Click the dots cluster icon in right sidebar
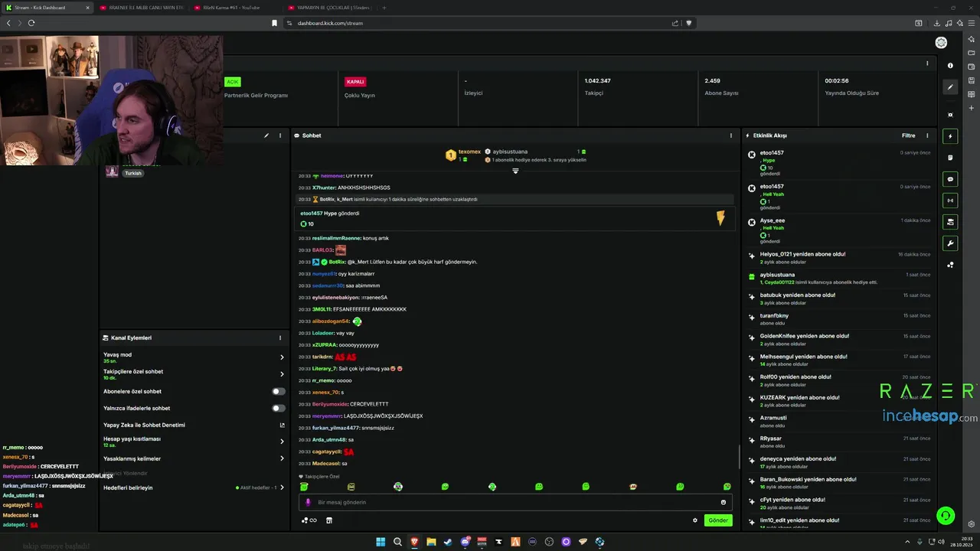The height and width of the screenshot is (551, 980). pyautogui.click(x=950, y=265)
